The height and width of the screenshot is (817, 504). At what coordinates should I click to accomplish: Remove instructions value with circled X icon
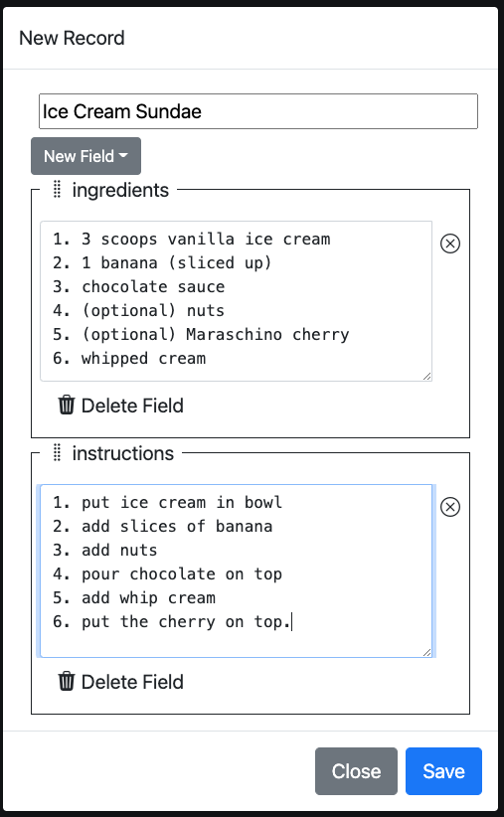tap(450, 507)
